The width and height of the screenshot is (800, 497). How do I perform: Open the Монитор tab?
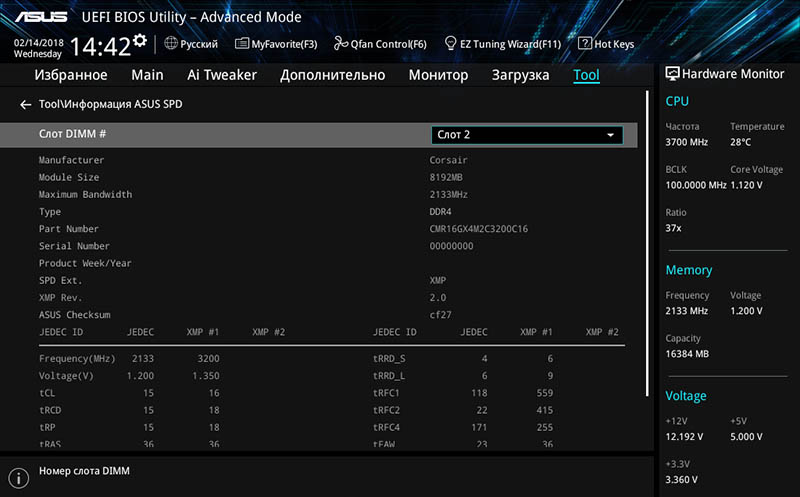[438, 75]
